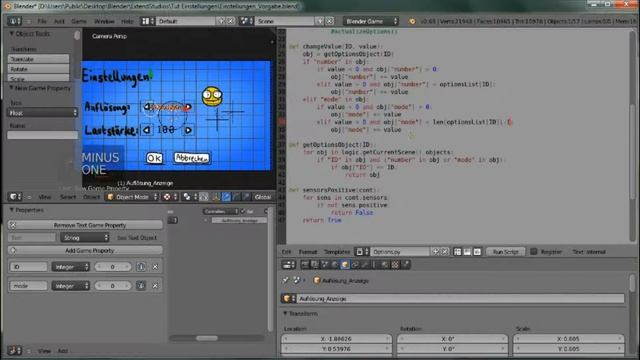Viewport: 640px width, 360px height.
Task: Collapse the Object Tools panel
Action: coord(12,33)
